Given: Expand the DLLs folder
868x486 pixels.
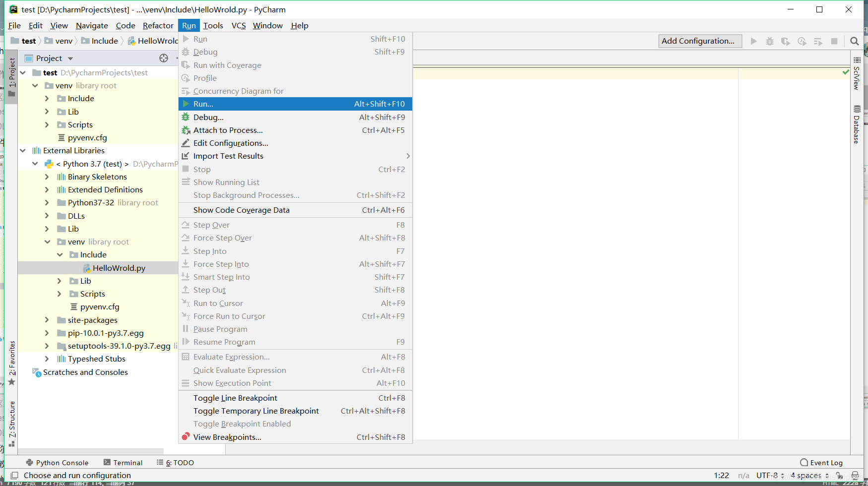Looking at the screenshot, I should coord(47,216).
